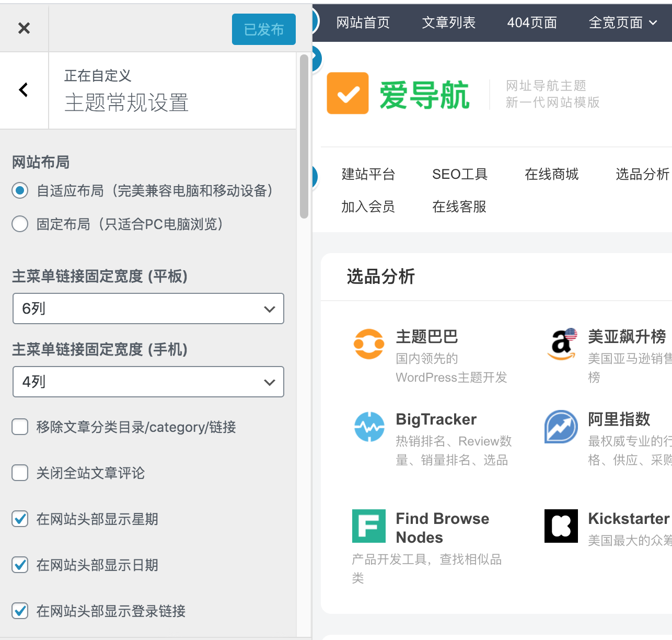672x640 pixels.
Task: Click the 爱导航 site title text
Action: 424,95
